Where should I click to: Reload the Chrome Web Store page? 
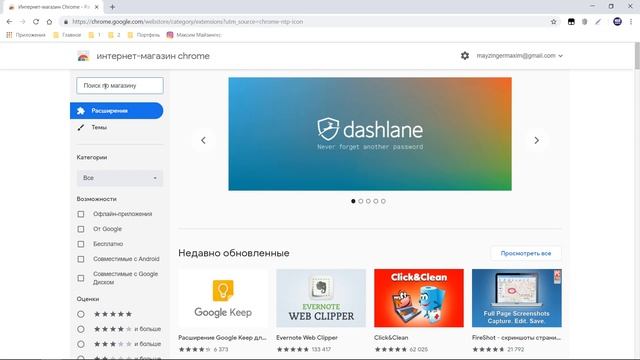(36, 22)
